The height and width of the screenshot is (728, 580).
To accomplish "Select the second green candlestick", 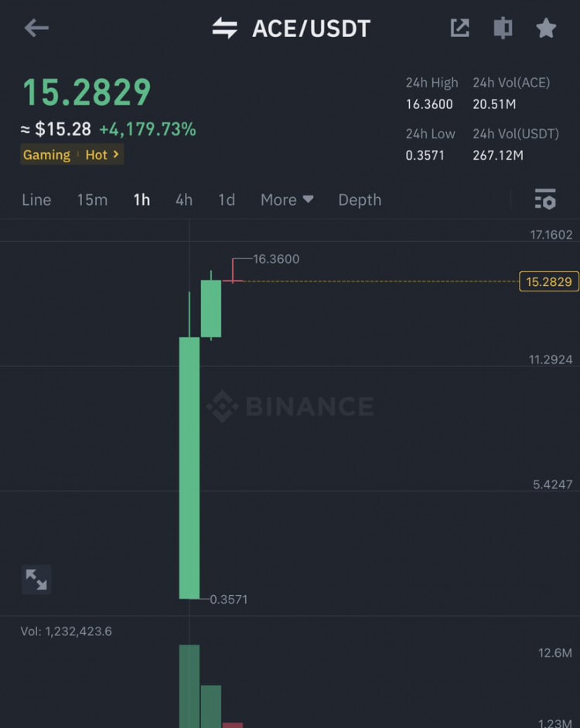I will [x=211, y=309].
